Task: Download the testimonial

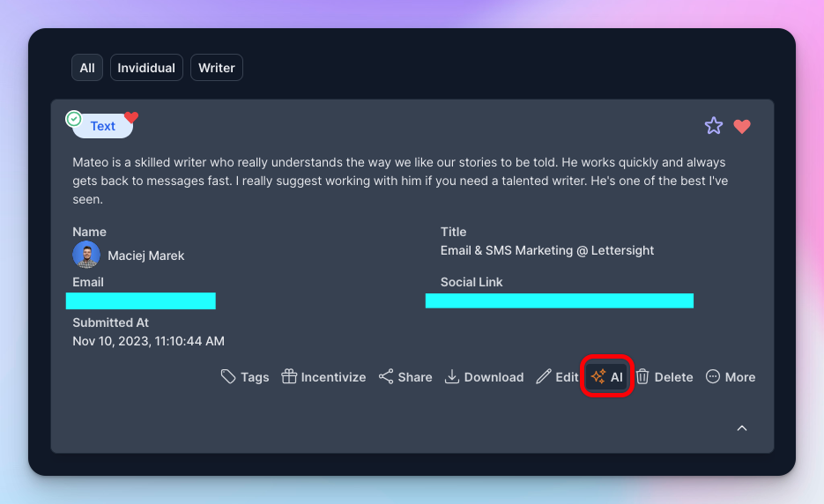Action: pos(484,377)
